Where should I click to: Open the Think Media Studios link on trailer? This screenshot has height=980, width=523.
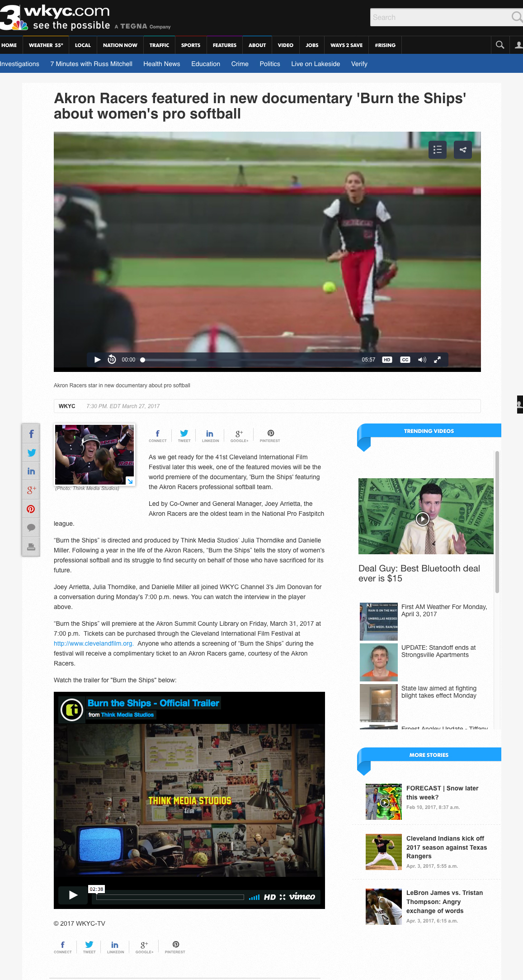(x=127, y=715)
